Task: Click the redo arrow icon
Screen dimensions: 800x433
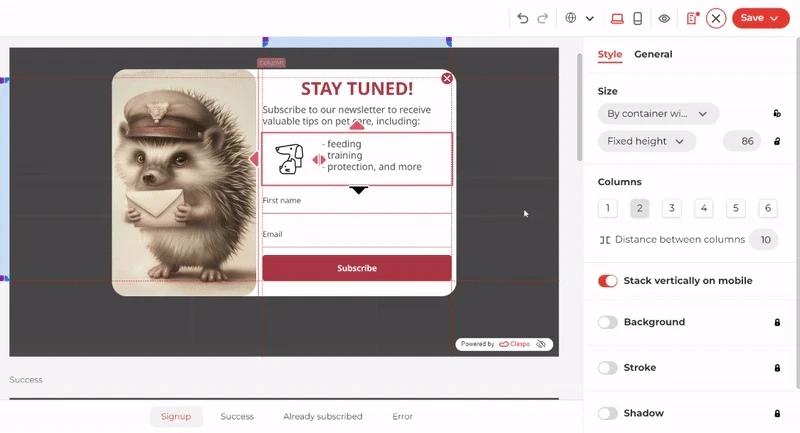Action: (x=542, y=18)
